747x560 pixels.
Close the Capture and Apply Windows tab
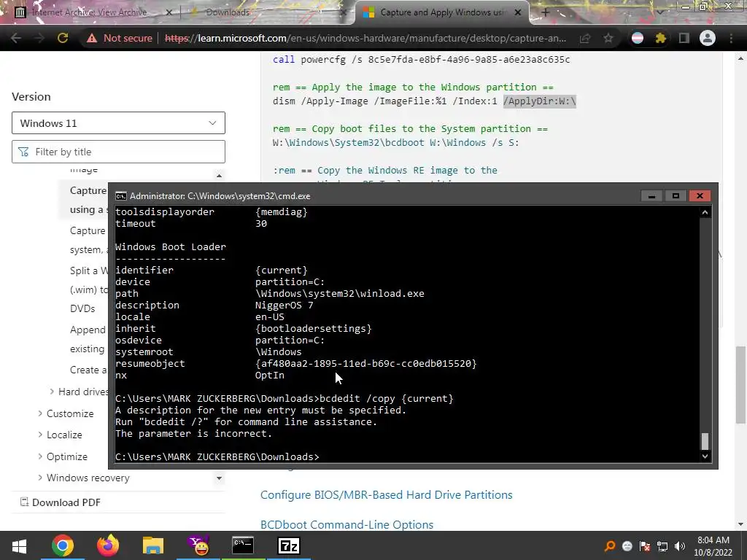pyautogui.click(x=518, y=12)
